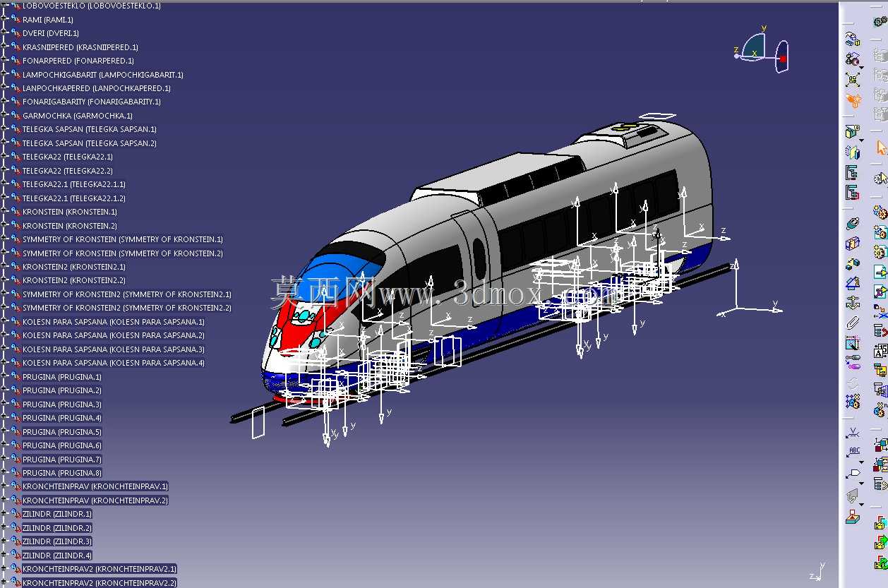Image resolution: width=888 pixels, height=588 pixels.
Task: Select PRUGINA (PRUGINA.5) in tree
Action: click(62, 432)
